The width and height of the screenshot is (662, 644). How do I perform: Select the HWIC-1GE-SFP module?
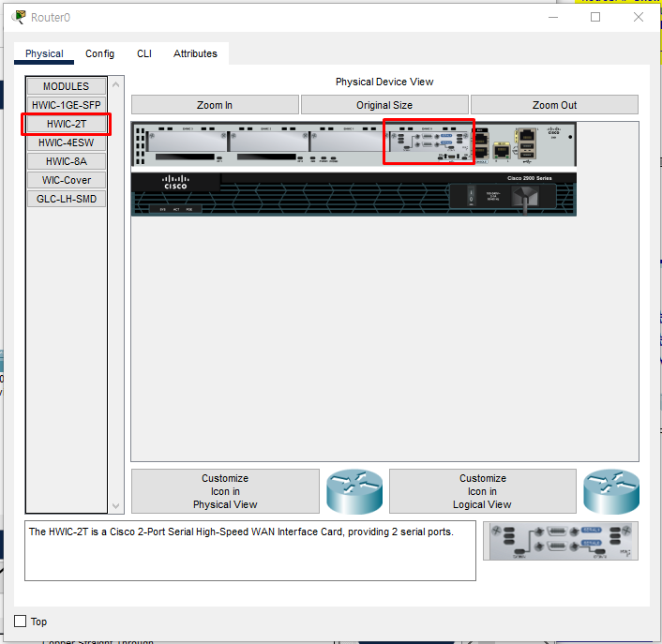[x=67, y=105]
